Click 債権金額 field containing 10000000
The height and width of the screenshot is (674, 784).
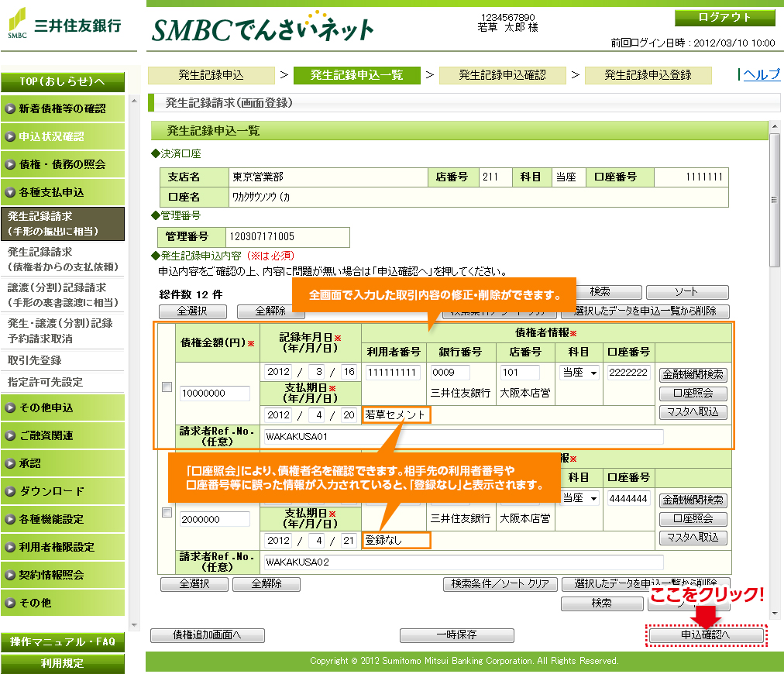[x=215, y=394]
